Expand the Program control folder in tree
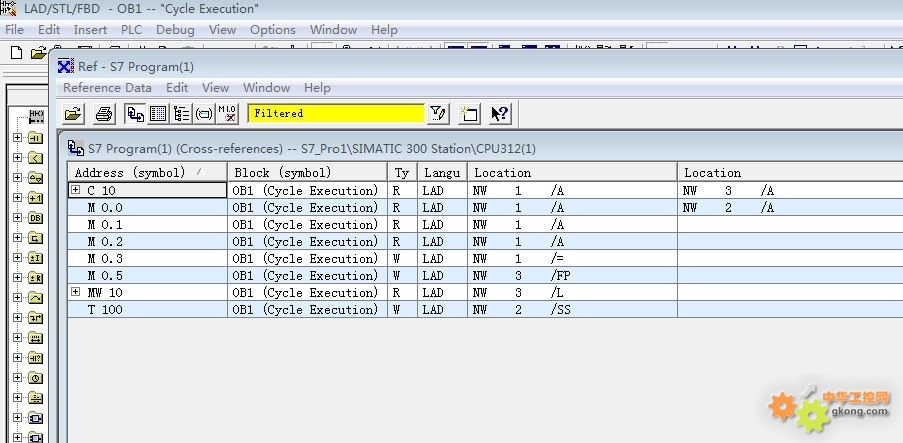The height and width of the screenshot is (443, 903). [x=17, y=318]
